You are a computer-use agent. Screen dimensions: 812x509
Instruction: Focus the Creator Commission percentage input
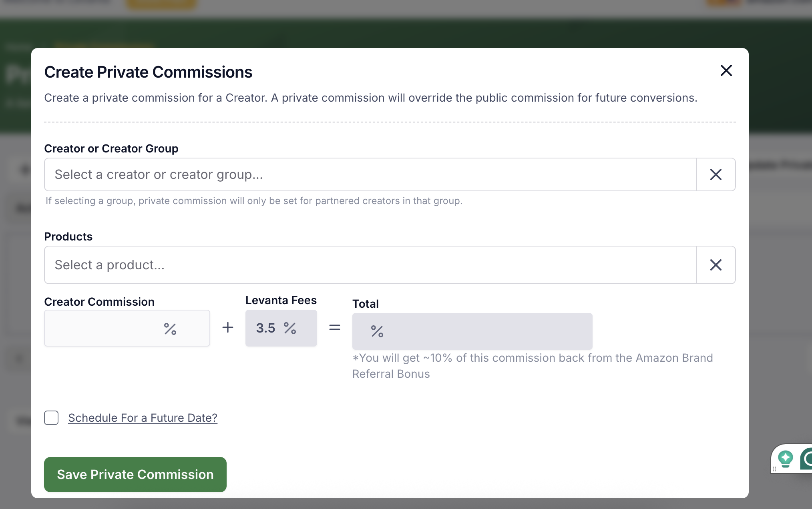point(127,328)
